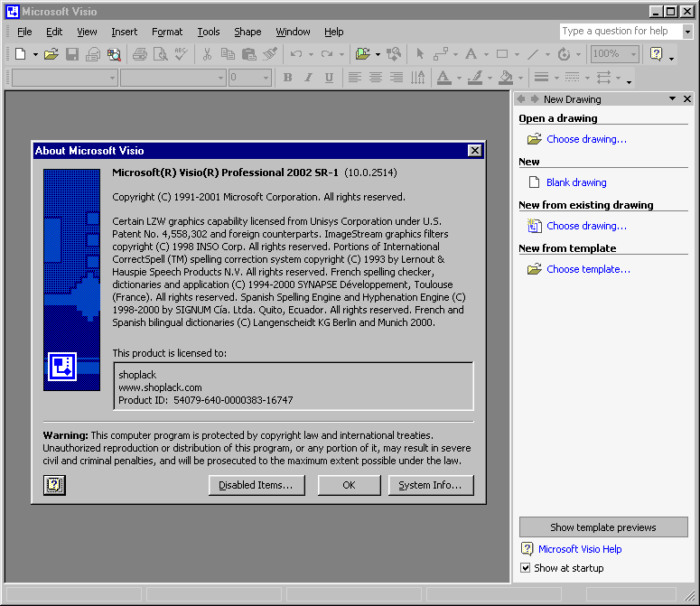Click the Cut scissors icon
Screen dimensions: 700x606
pos(207,54)
